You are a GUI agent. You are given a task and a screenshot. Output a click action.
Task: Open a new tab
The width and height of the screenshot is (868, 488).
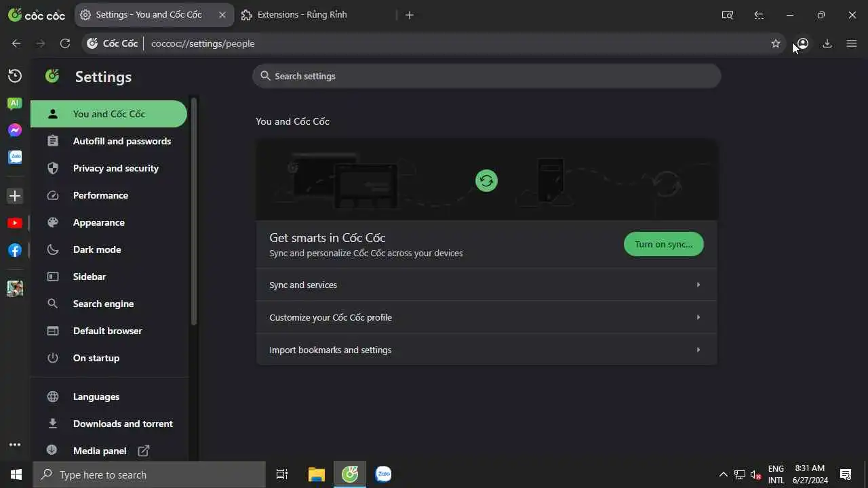pyautogui.click(x=410, y=15)
